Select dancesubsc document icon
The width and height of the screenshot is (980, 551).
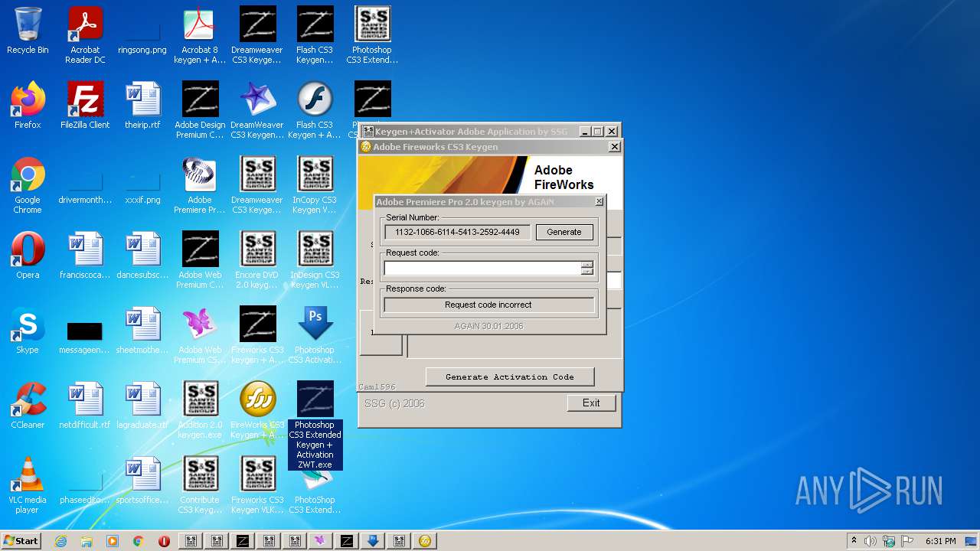(x=142, y=256)
